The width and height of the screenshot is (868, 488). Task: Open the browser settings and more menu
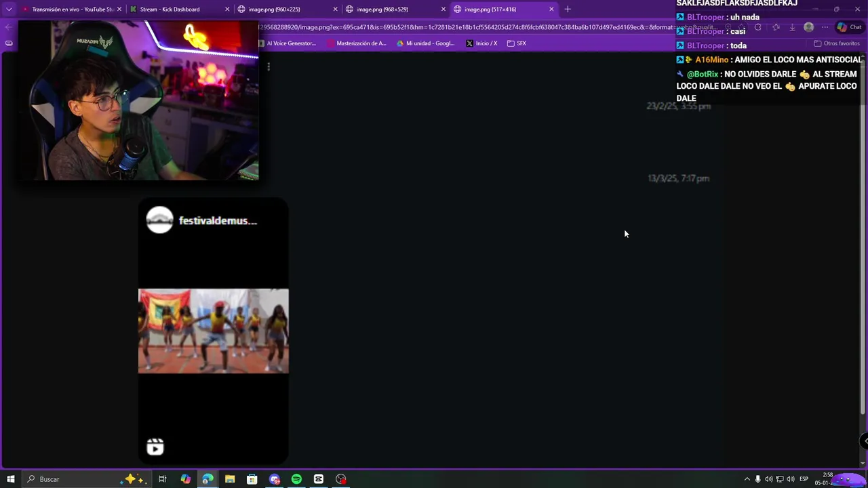pyautogui.click(x=825, y=27)
